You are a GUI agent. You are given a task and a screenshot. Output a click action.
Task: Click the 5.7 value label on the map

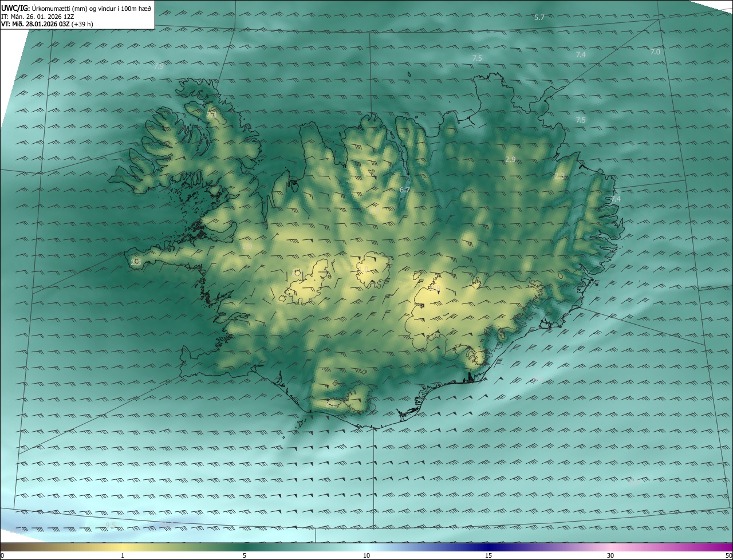pos(539,18)
